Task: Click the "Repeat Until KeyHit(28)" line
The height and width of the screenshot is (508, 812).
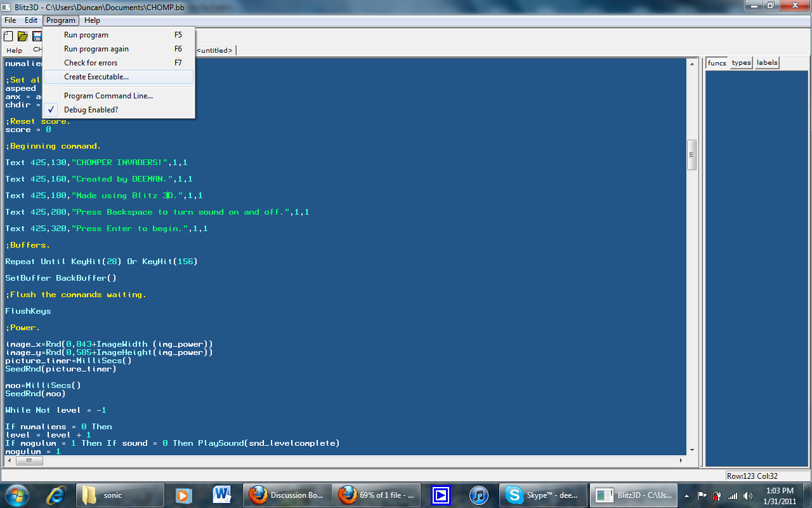Action: (x=101, y=262)
